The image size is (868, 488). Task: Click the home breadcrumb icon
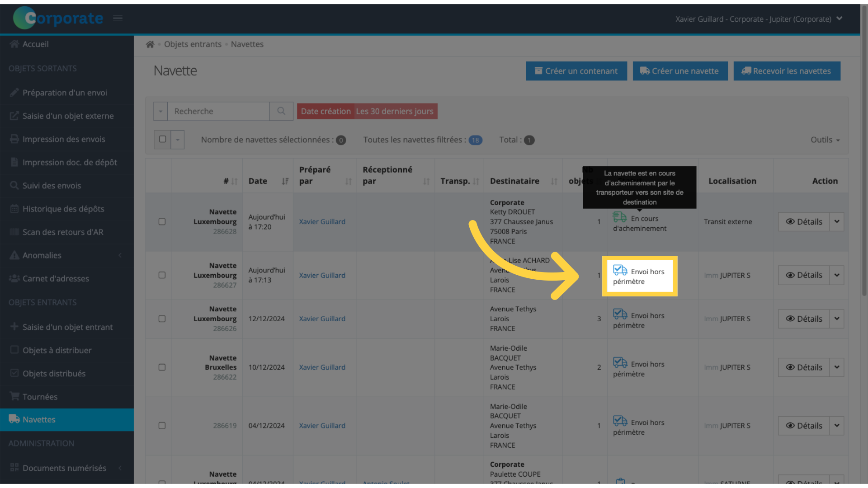click(x=150, y=44)
